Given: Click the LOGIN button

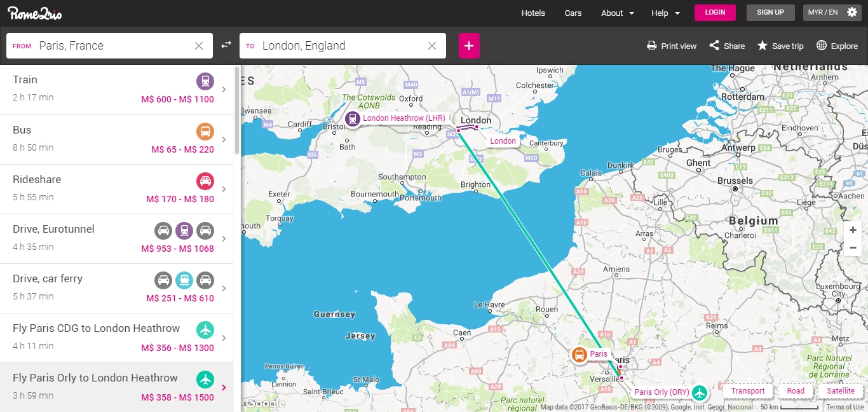Looking at the screenshot, I should [715, 13].
